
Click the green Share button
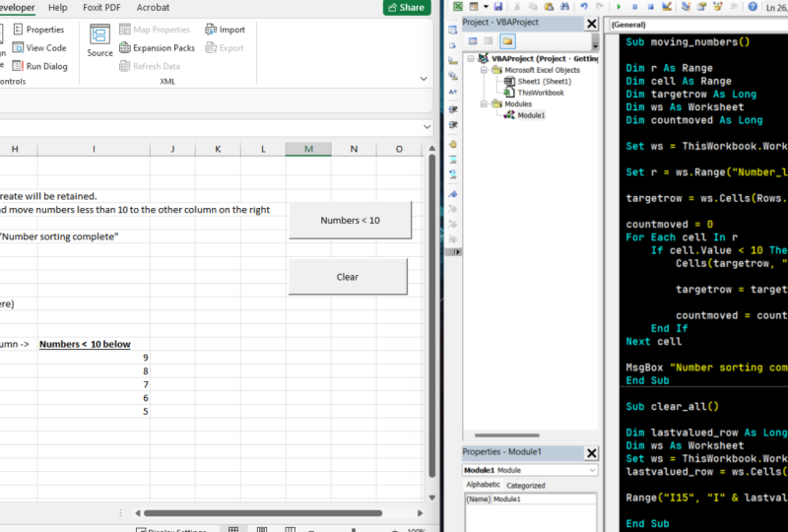407,8
